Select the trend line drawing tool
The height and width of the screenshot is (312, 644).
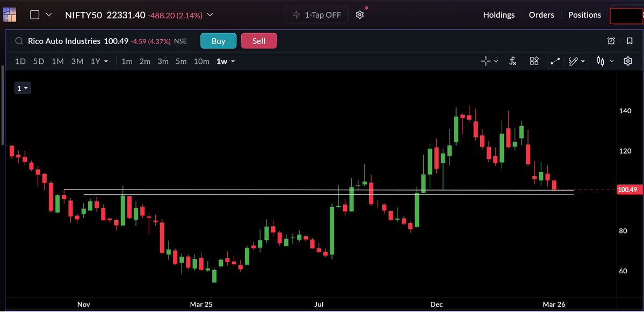coord(555,61)
